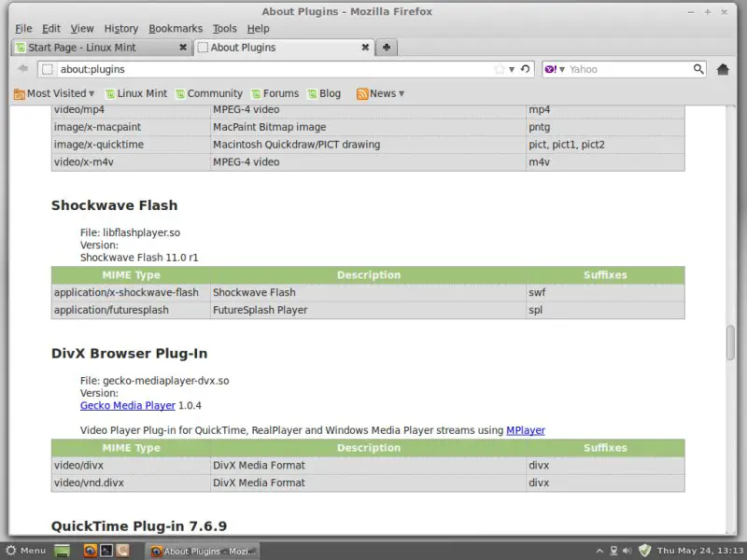Click the clock showing Thu May 24, 13:13
This screenshot has height=560, width=747.
pyautogui.click(x=699, y=551)
